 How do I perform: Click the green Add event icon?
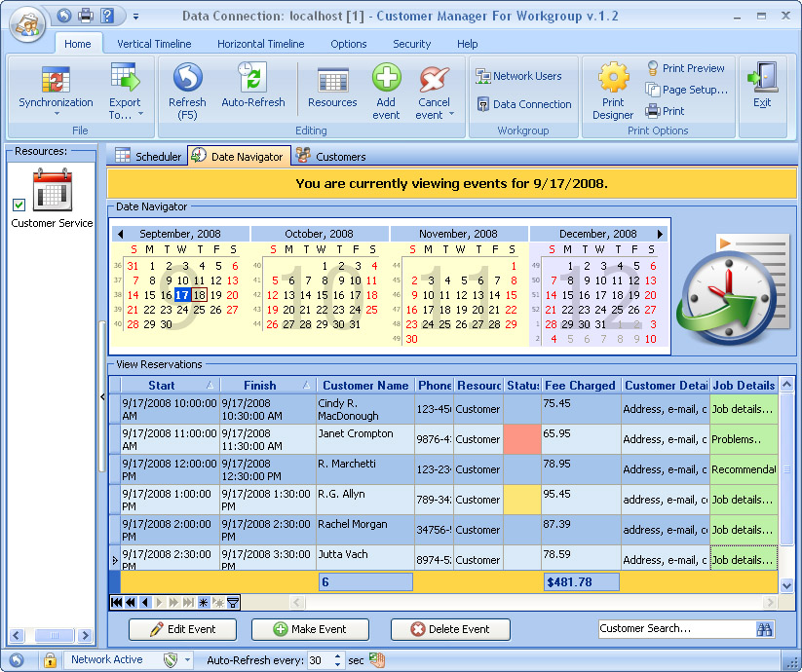[386, 78]
